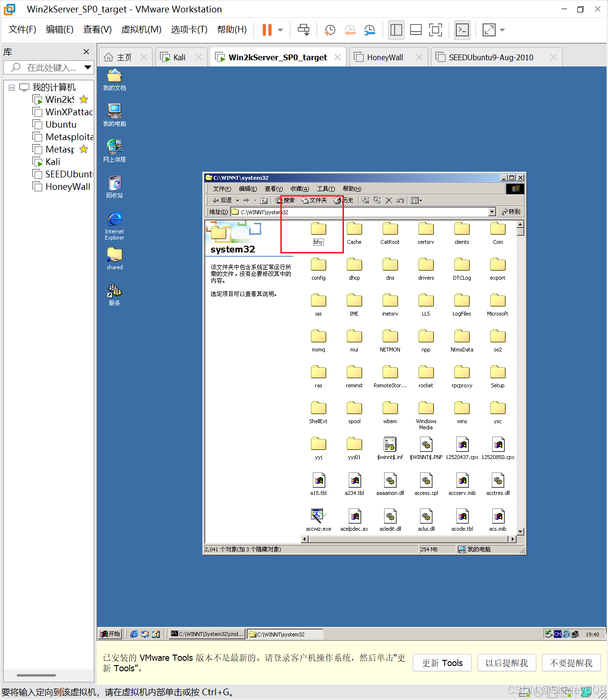608x700 pixels.
Task: Open the 帮助(H) menu in VMware
Action: coord(232,30)
